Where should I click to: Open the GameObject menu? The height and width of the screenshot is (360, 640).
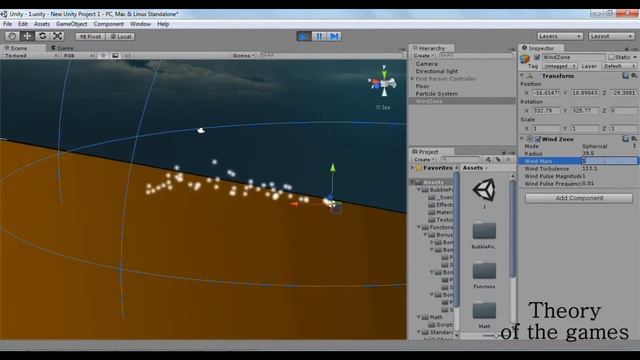coord(71,24)
